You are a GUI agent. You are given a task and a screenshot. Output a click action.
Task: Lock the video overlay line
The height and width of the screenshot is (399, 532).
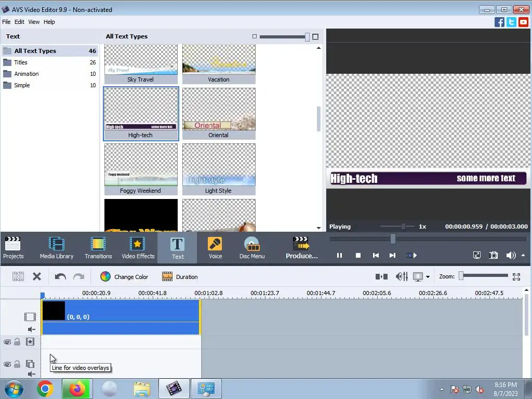tap(17, 364)
